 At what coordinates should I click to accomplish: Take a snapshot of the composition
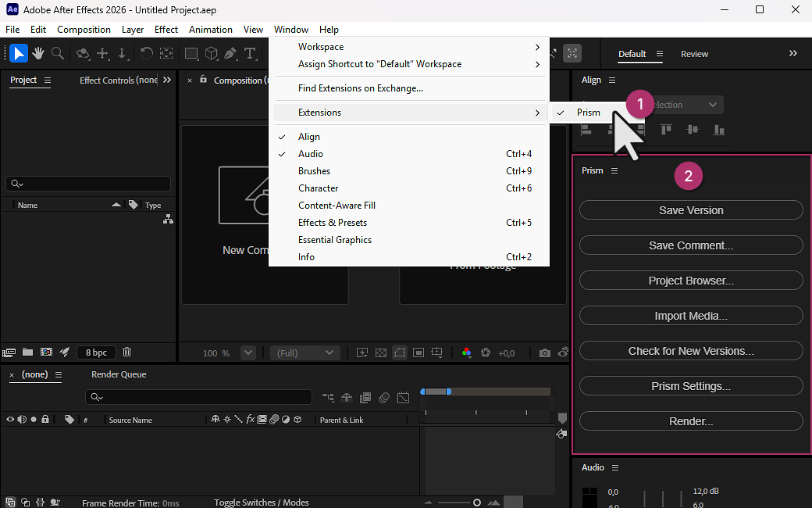(x=544, y=352)
